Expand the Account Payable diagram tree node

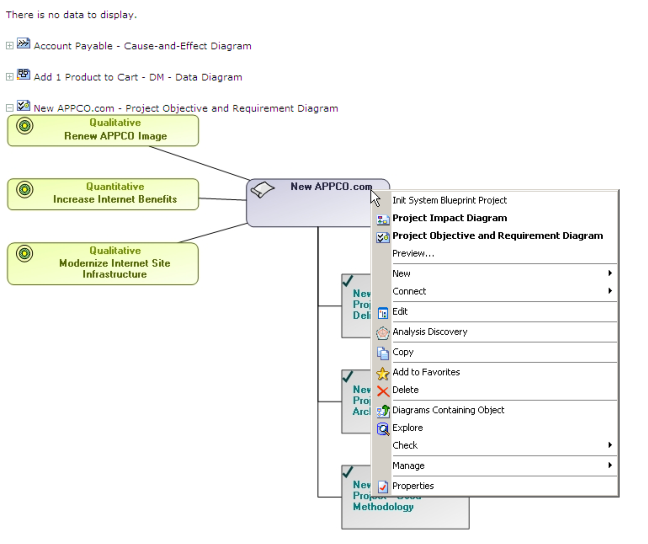pos(10,46)
